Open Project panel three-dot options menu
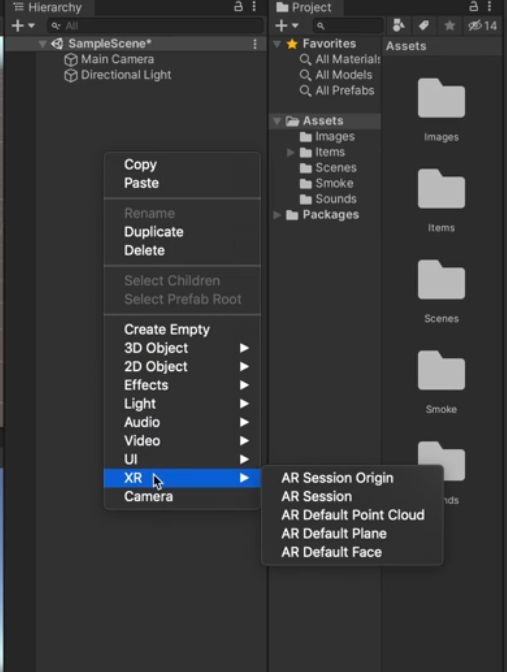The height and width of the screenshot is (672, 507). click(x=489, y=6)
